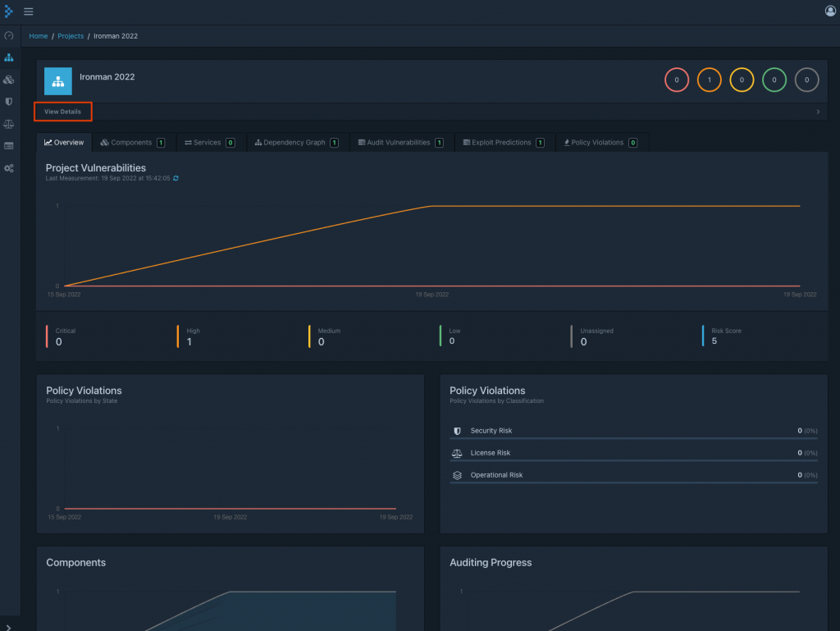Click the Ironman 2022 project title

[107, 77]
